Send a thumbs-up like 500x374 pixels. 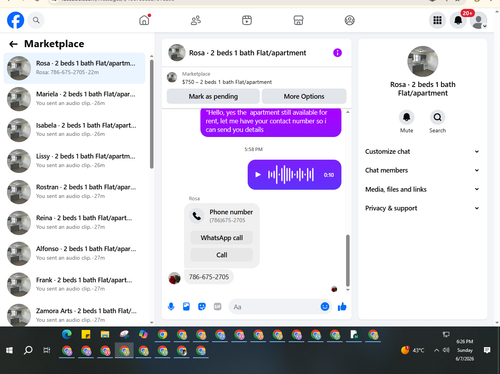pyautogui.click(x=342, y=307)
